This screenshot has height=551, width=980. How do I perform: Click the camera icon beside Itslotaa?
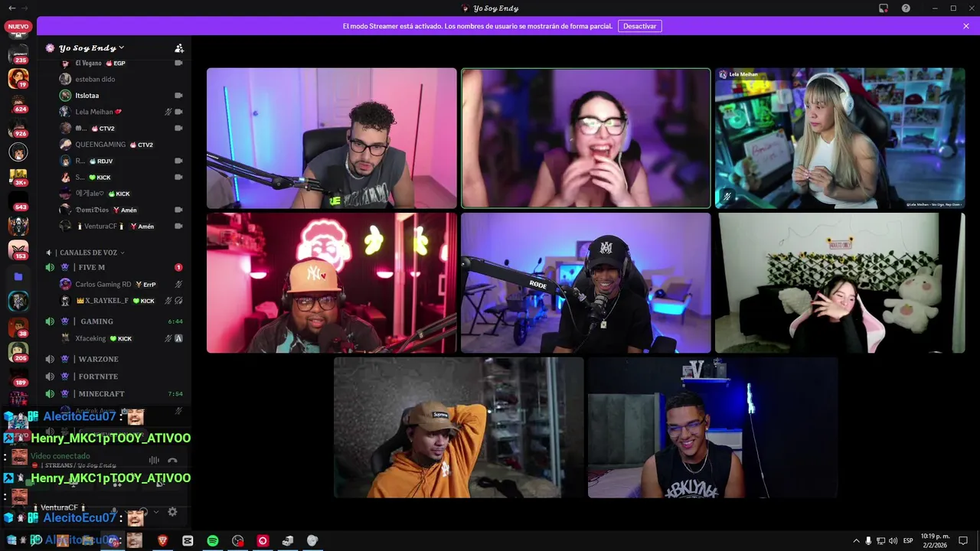[x=178, y=96]
